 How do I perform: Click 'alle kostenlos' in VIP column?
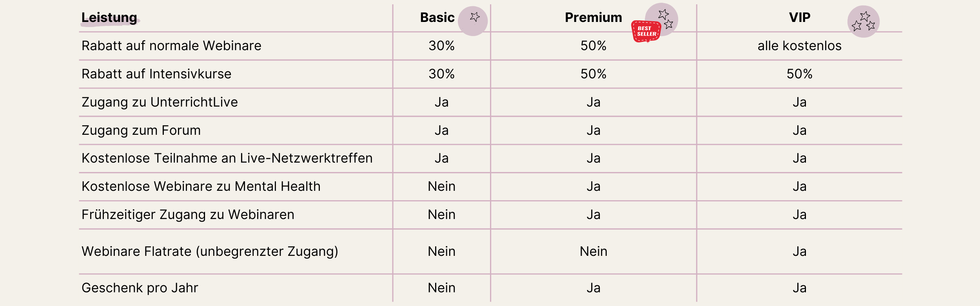[799, 46]
